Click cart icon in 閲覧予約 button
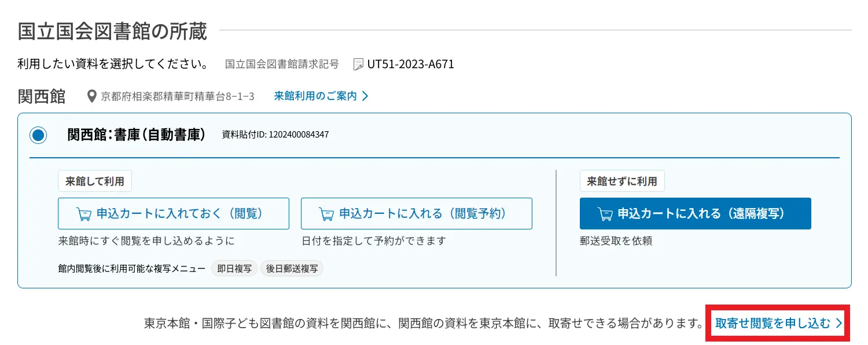Image resolution: width=868 pixels, height=345 pixels. [326, 214]
